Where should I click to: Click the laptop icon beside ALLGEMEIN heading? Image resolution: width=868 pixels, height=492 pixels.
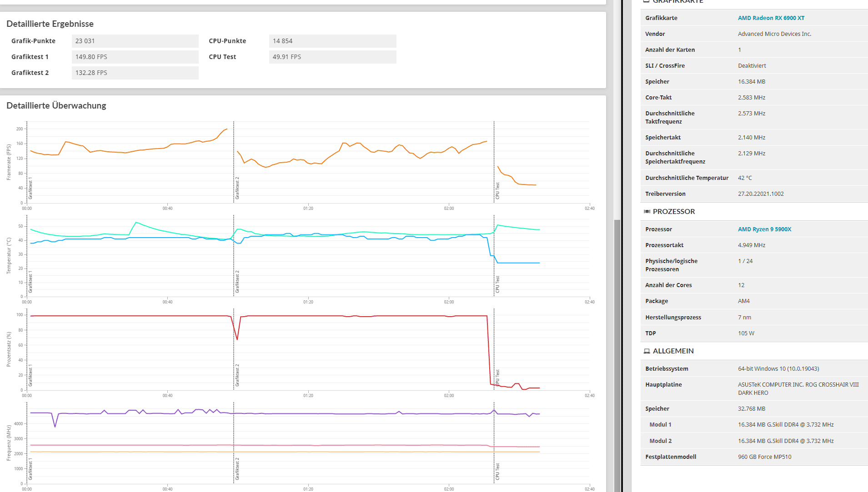click(647, 351)
